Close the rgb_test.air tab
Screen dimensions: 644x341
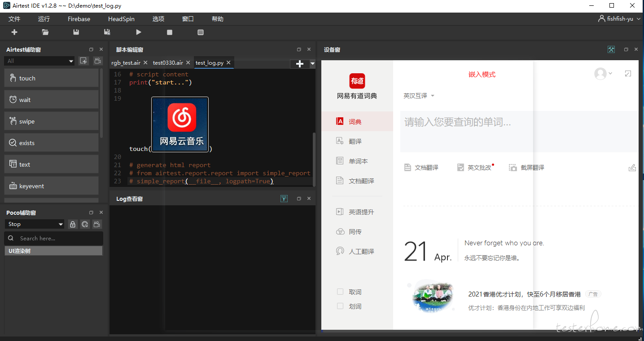click(x=145, y=63)
